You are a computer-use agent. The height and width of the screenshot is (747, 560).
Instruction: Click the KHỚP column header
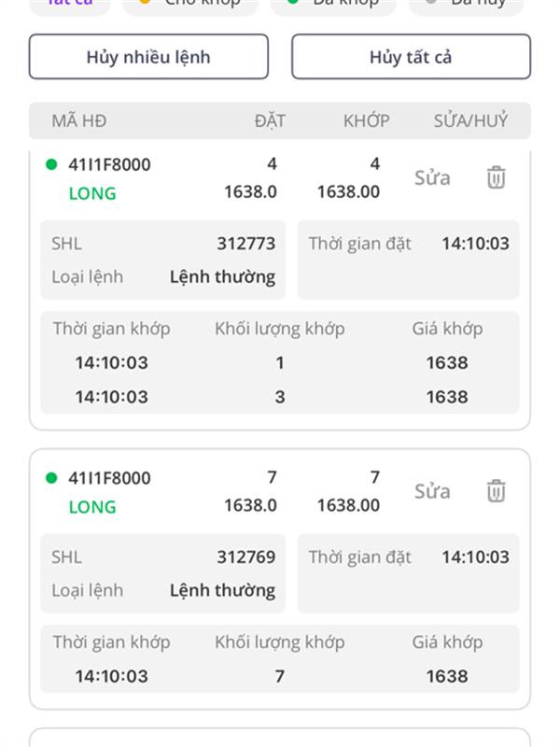click(367, 121)
